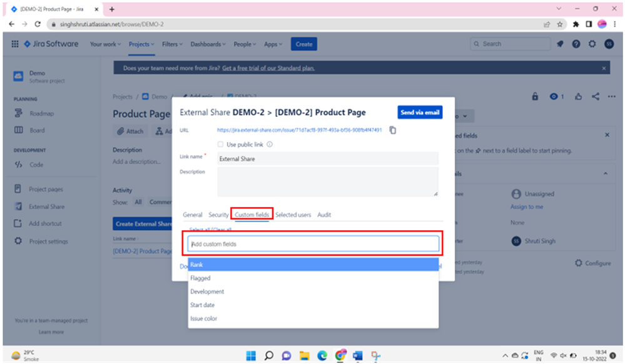
Task: Switch to the Custom fields tab
Action: pyautogui.click(x=252, y=215)
